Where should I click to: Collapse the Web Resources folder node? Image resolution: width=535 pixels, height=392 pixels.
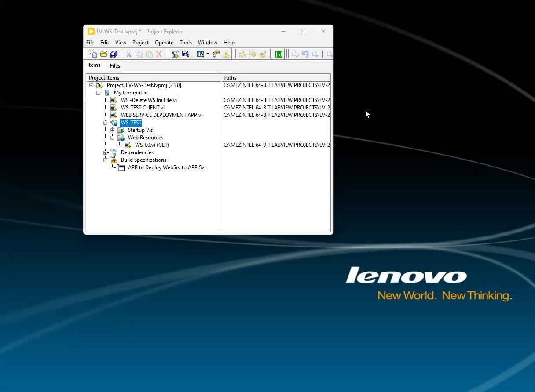[113, 138]
